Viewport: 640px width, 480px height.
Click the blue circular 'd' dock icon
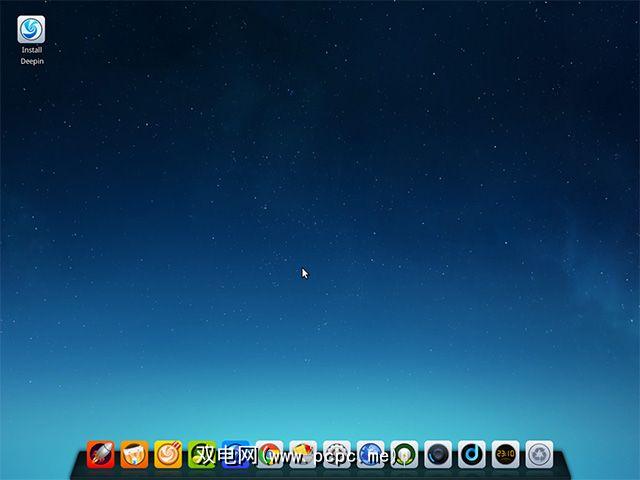(472, 455)
